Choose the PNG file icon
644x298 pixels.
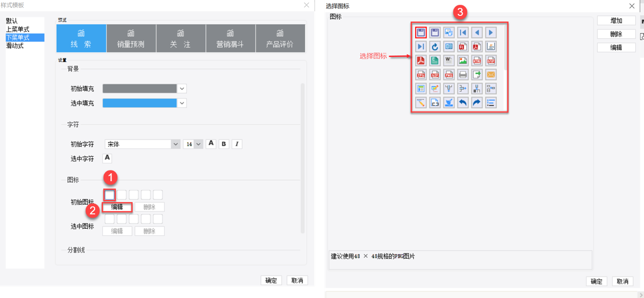point(449,75)
